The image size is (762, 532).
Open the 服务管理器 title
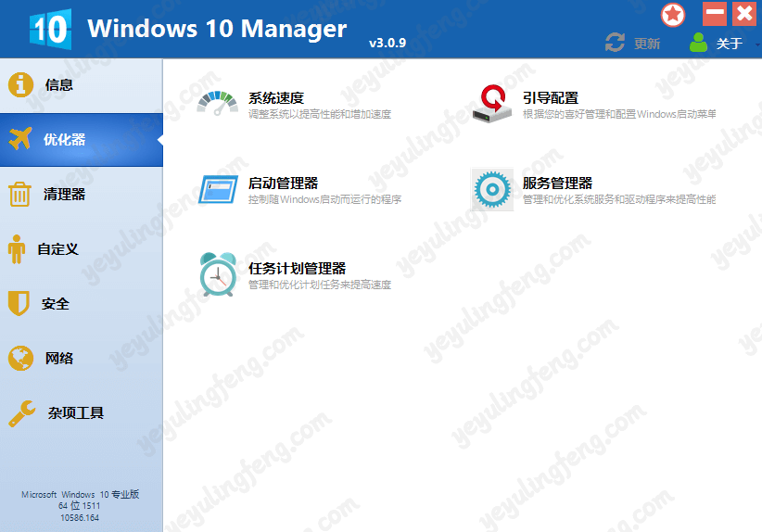click(557, 184)
